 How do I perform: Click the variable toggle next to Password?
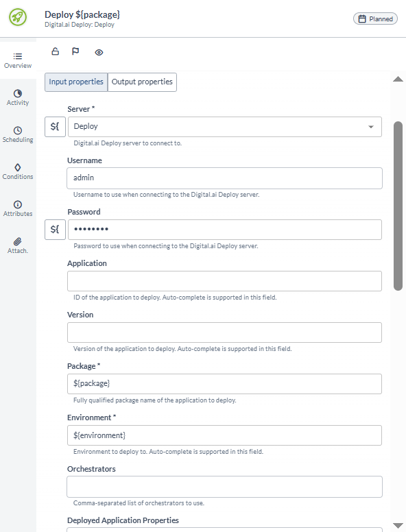pyautogui.click(x=55, y=230)
